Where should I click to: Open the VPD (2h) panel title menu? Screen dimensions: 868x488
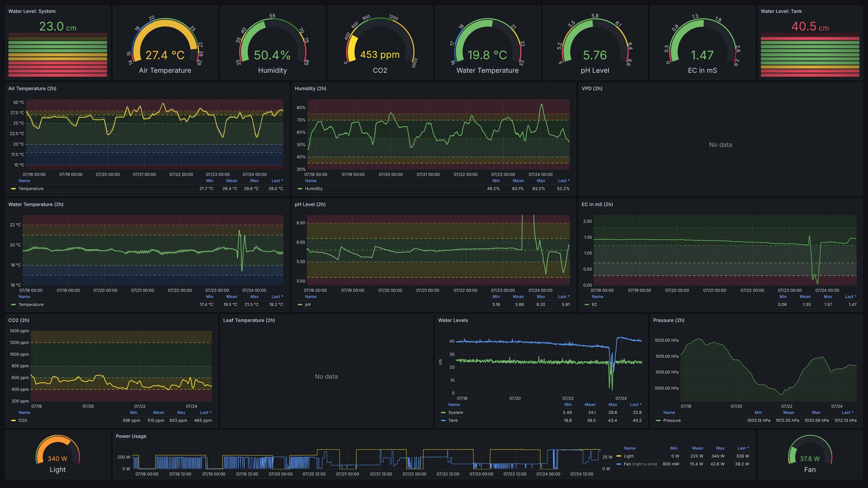click(x=592, y=89)
